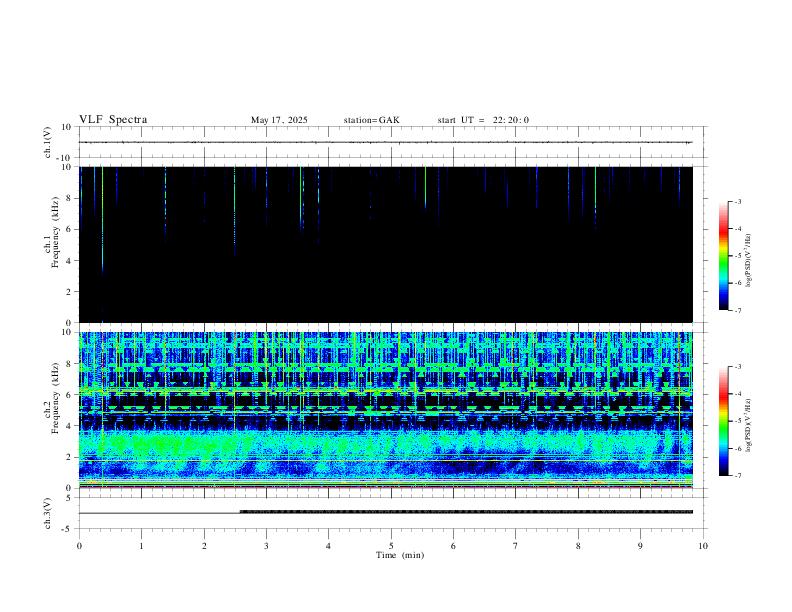Click the log(PSD) label beside ch.1 colorbar
Image resolution: width=792 pixels, height=612 pixels.
click(748, 260)
